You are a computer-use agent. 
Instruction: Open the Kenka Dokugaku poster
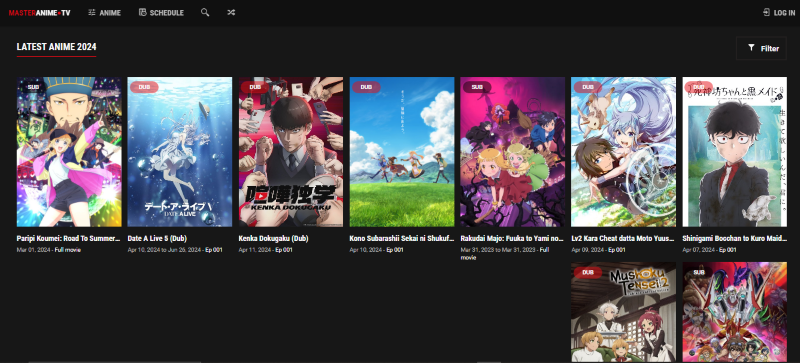click(291, 152)
